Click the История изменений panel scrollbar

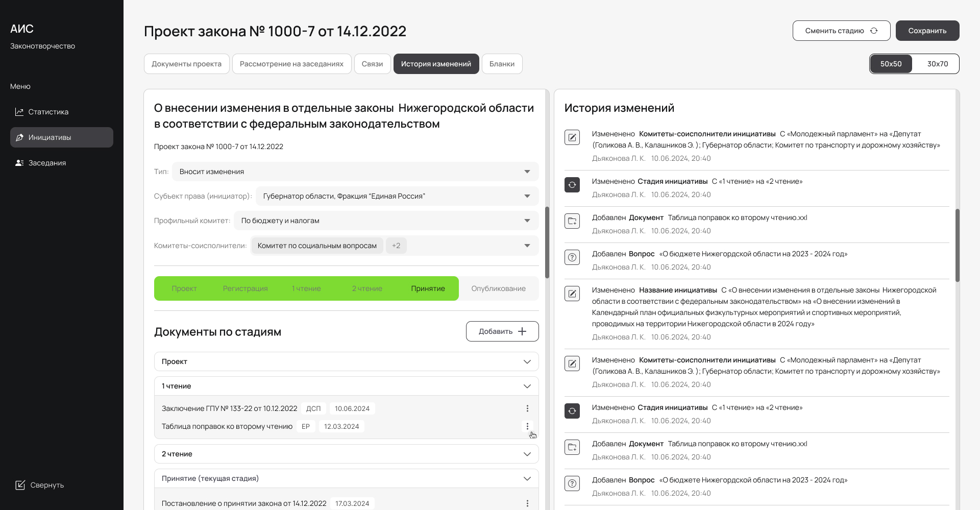coord(957,245)
